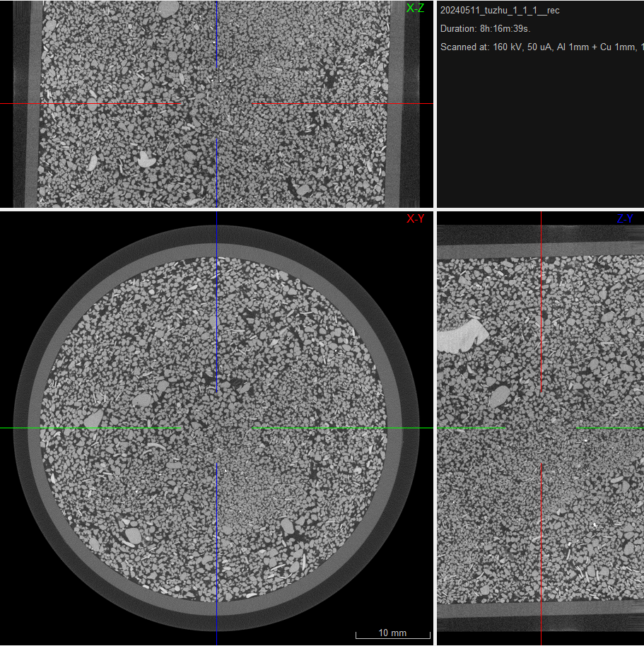Click upper blue slice line in X-Z view
Image resolution: width=644 pixels, height=646 pixels.
[216, 34]
